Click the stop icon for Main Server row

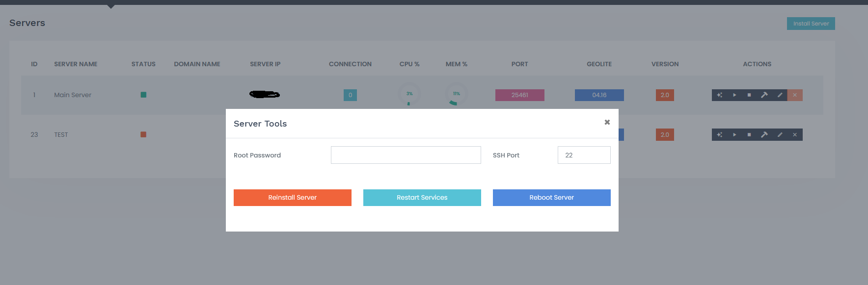click(x=749, y=95)
